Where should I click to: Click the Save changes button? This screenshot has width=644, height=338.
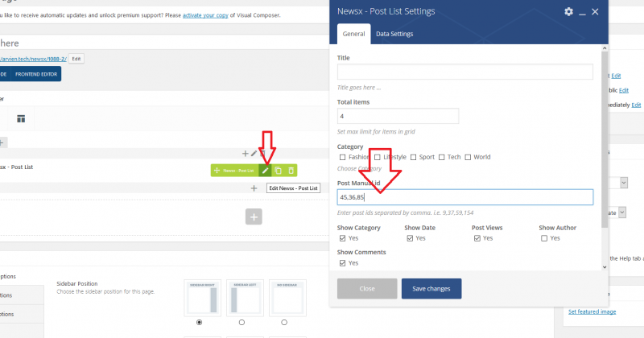[x=431, y=289]
